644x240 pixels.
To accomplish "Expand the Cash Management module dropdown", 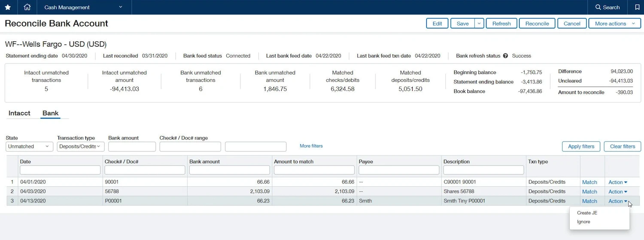I will (83, 7).
